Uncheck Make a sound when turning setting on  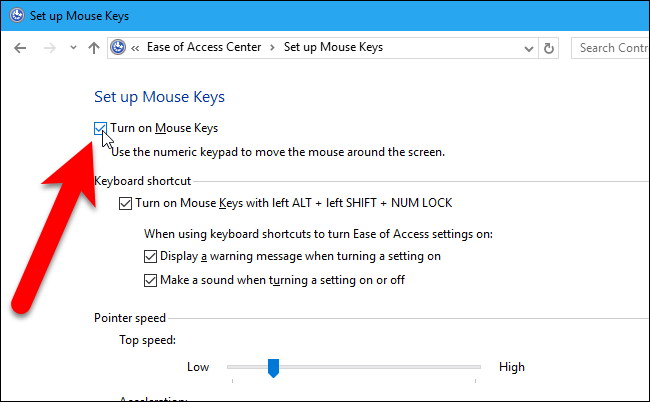(x=150, y=280)
